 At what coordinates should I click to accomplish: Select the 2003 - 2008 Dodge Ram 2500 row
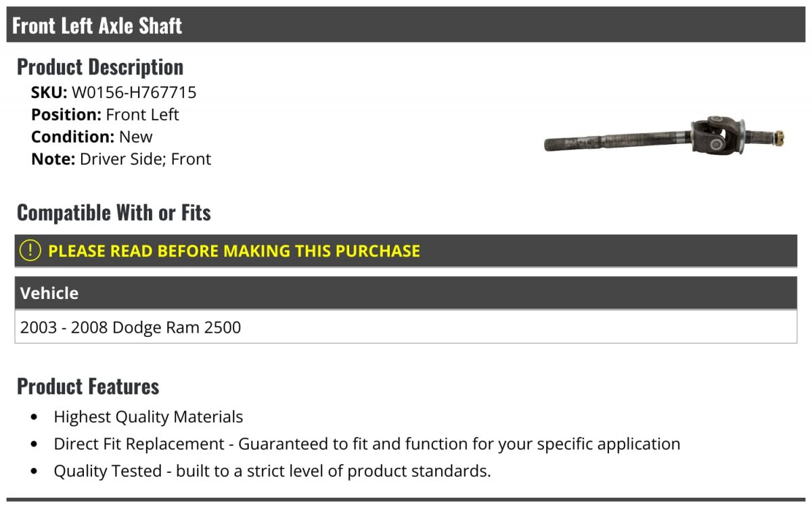406,327
